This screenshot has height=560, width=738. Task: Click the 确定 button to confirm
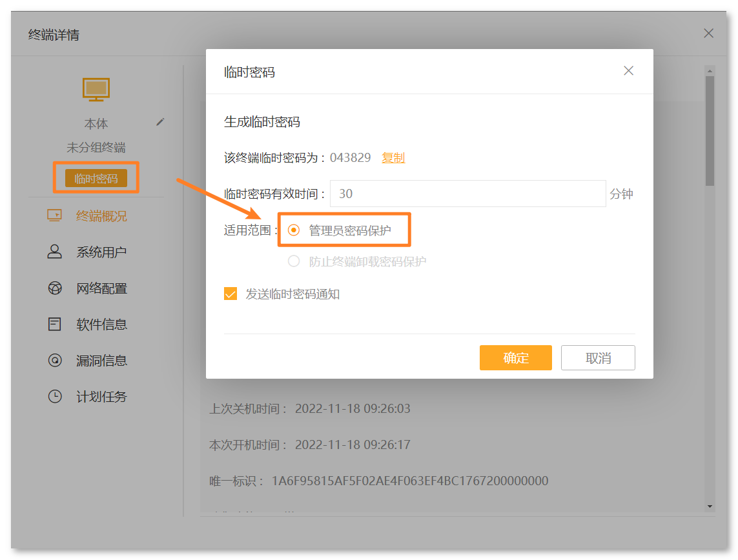coord(515,358)
